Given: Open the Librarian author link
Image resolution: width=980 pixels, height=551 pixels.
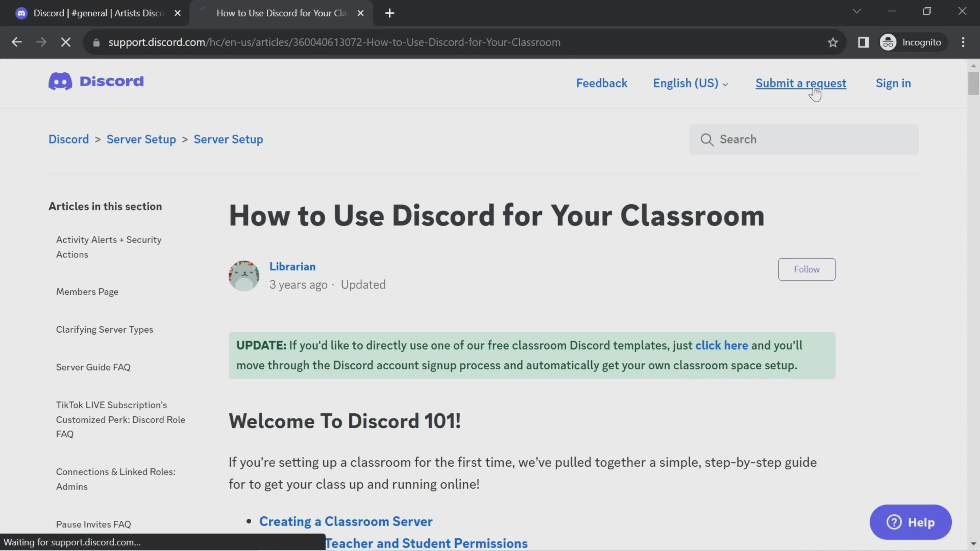Looking at the screenshot, I should [292, 267].
